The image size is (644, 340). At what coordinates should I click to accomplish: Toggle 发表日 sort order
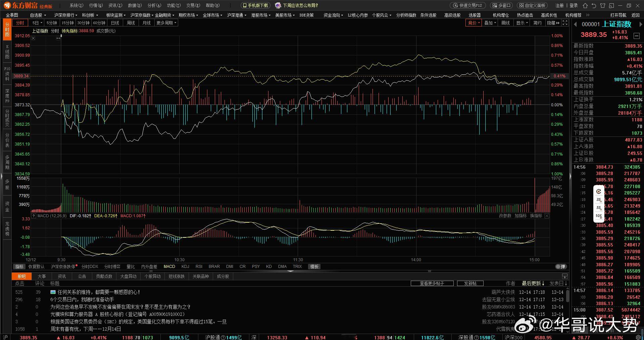[558, 284]
